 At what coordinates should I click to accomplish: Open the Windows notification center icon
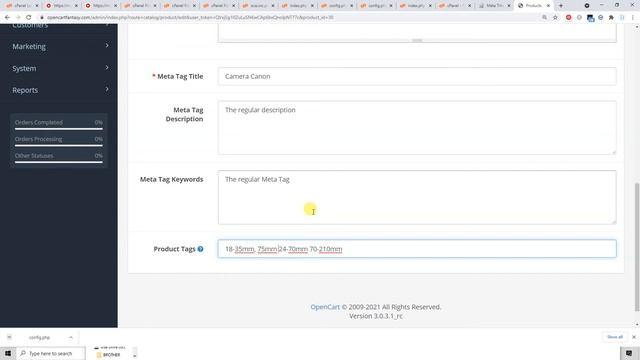click(x=629, y=353)
